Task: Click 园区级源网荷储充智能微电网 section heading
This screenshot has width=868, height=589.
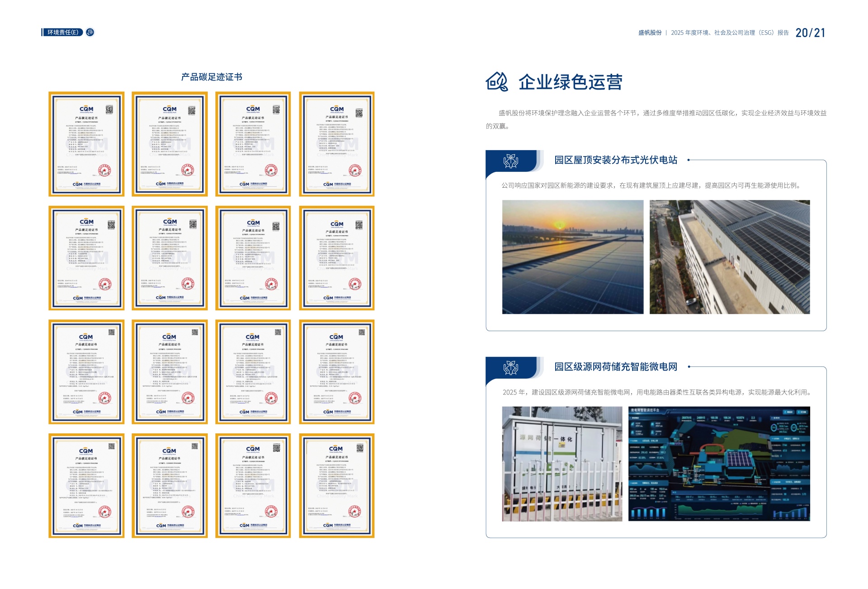Action: tap(616, 366)
